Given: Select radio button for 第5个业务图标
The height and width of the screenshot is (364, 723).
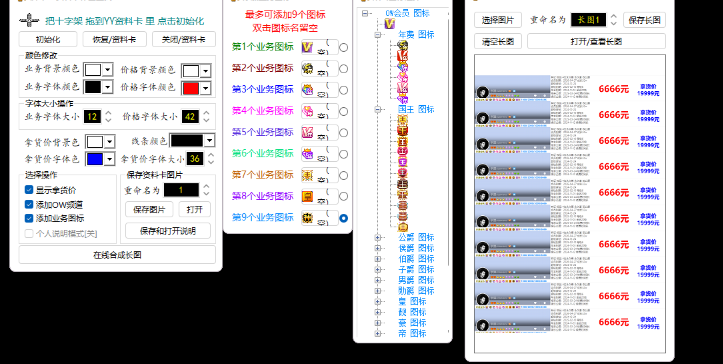Looking at the screenshot, I should click(344, 133).
